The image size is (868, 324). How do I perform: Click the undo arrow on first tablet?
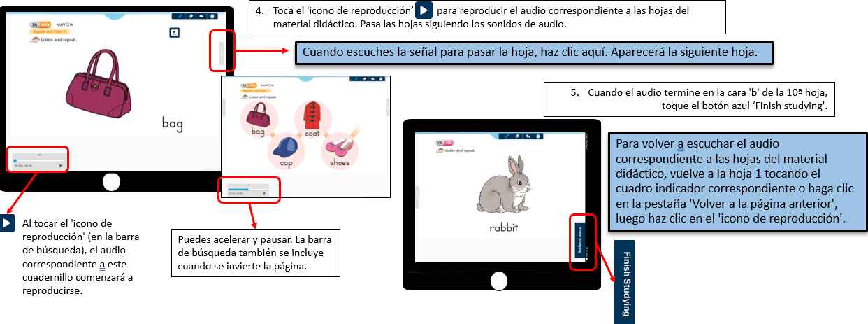[202, 15]
